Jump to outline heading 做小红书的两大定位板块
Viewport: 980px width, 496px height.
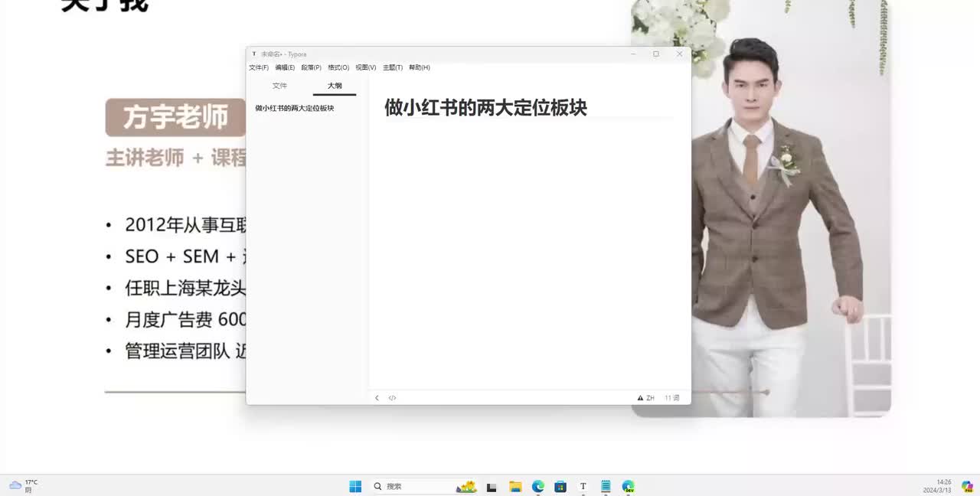[x=295, y=108]
